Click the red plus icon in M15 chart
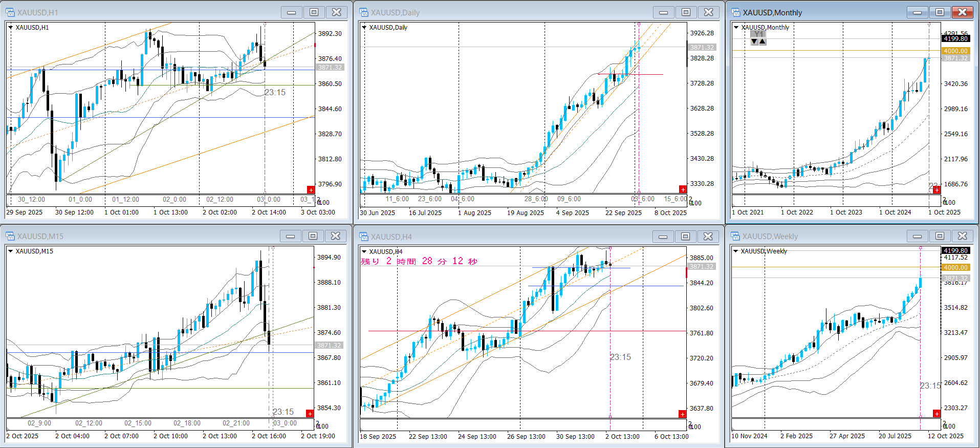Image resolution: width=980 pixels, height=448 pixels. (310, 413)
